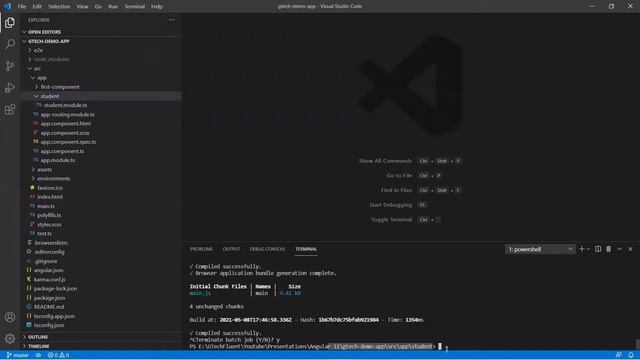
Task: Open main.ts file
Action: [46, 206]
